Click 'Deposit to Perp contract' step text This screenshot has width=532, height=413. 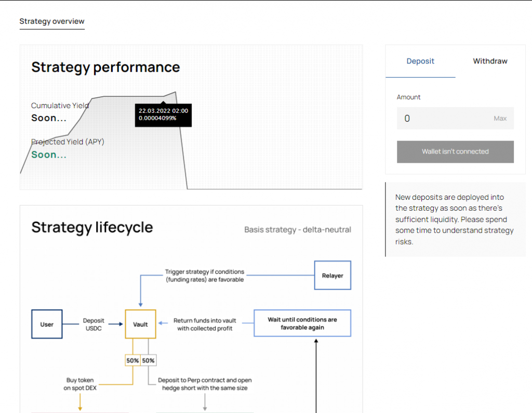tap(205, 384)
